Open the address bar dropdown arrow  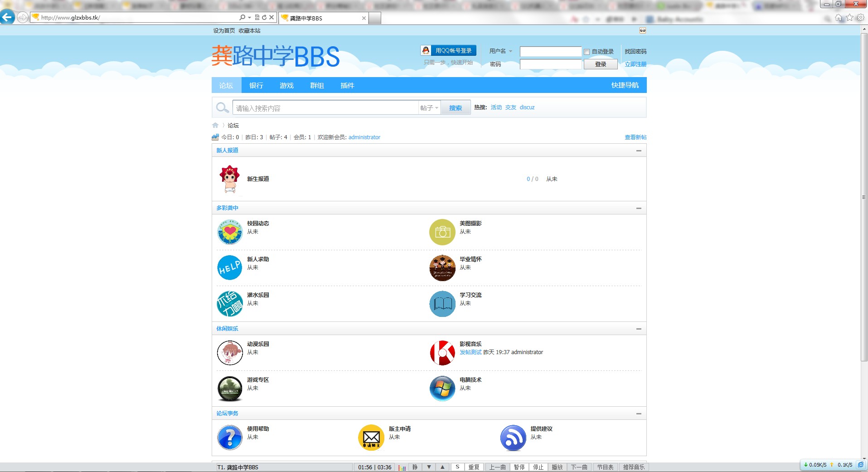click(249, 18)
